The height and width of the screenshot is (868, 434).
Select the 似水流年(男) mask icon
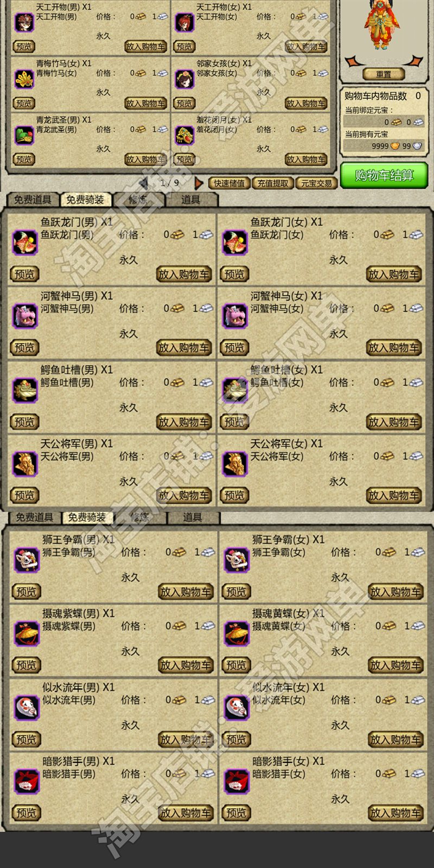click(x=27, y=707)
